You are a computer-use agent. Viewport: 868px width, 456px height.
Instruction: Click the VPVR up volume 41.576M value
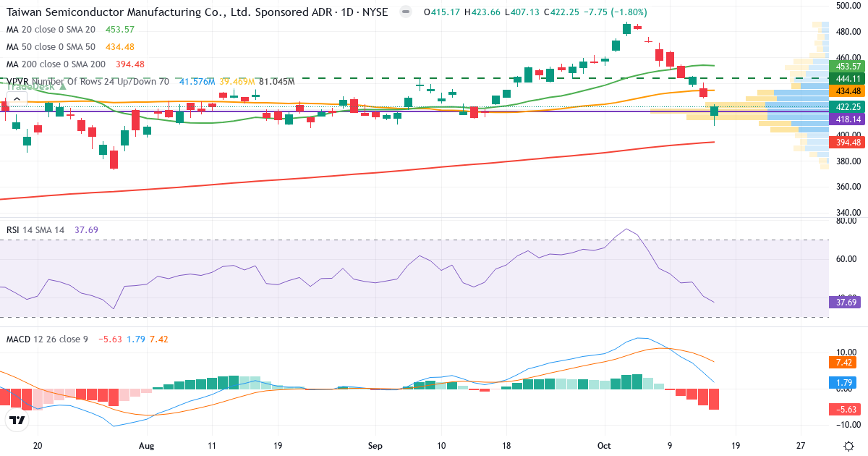[197, 82]
